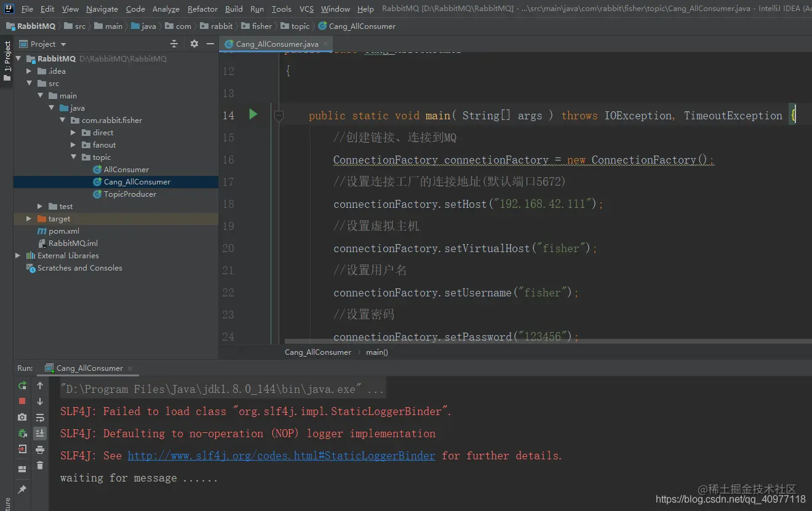Open the Edit menu
The height and width of the screenshot is (511, 812).
47,9
